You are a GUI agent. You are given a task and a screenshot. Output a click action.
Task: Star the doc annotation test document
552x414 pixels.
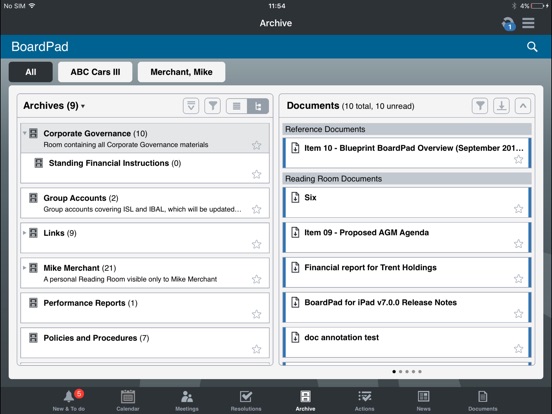point(519,349)
